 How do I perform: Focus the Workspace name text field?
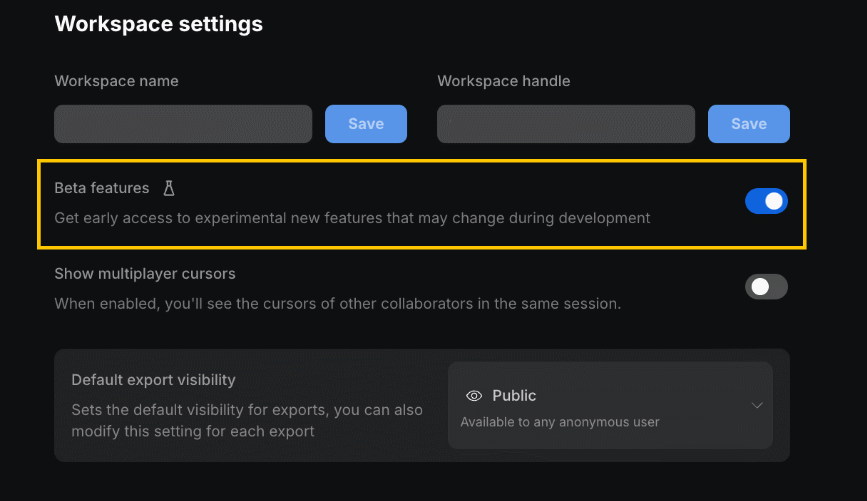click(183, 124)
